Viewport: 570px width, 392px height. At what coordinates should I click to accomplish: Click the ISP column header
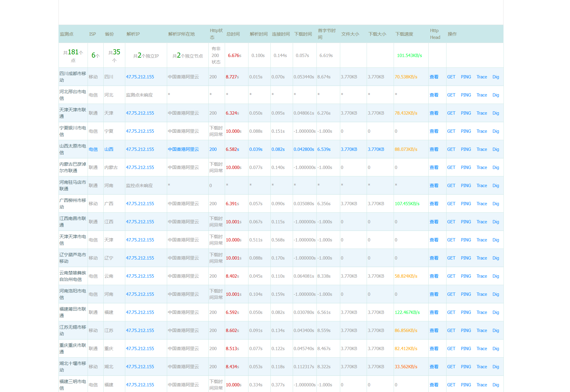click(x=92, y=34)
